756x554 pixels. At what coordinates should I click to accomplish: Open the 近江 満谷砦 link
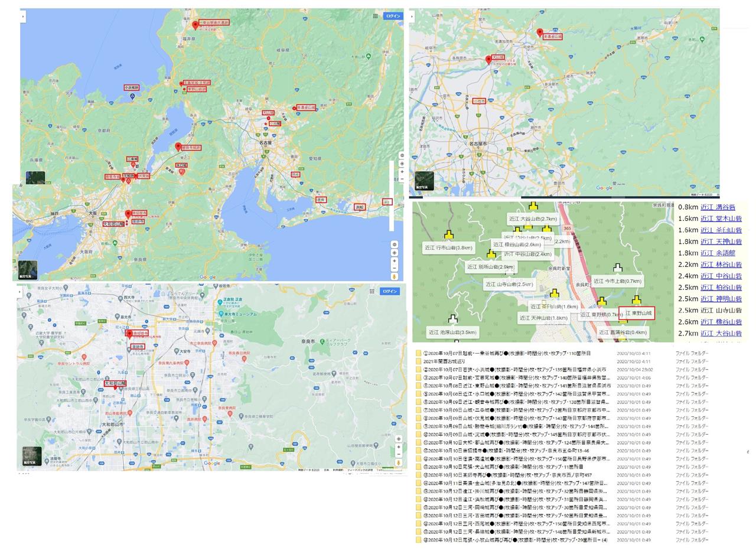[x=718, y=207]
